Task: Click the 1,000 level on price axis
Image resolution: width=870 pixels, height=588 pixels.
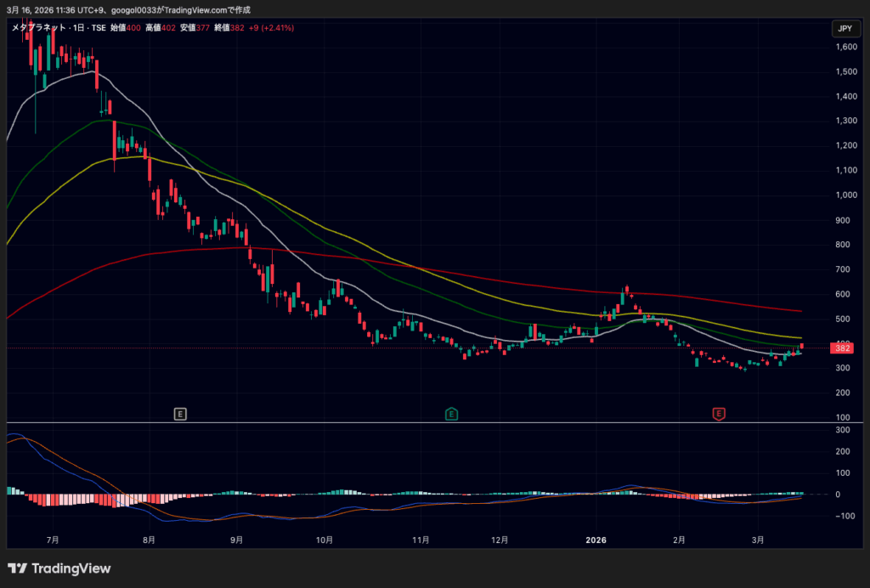Action: (x=845, y=195)
